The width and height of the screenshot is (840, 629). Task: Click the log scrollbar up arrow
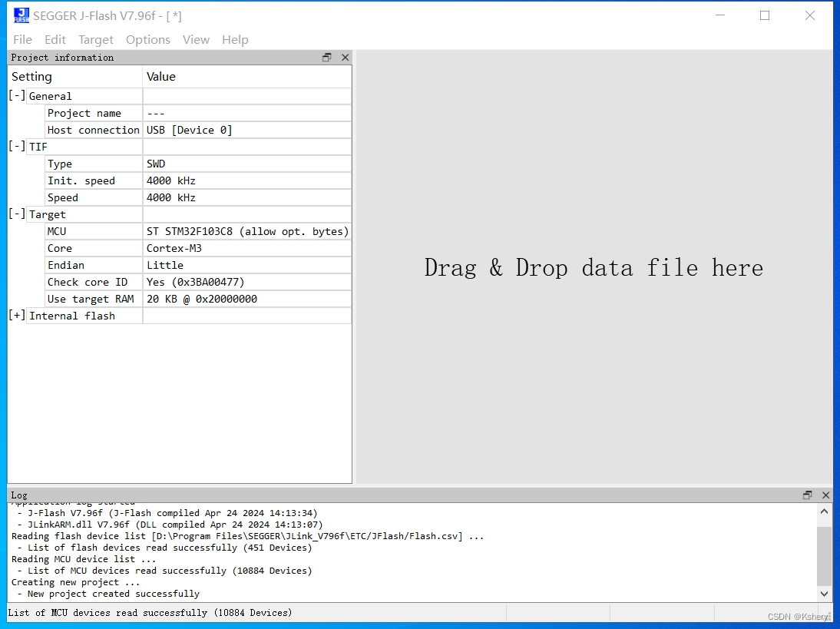click(825, 511)
